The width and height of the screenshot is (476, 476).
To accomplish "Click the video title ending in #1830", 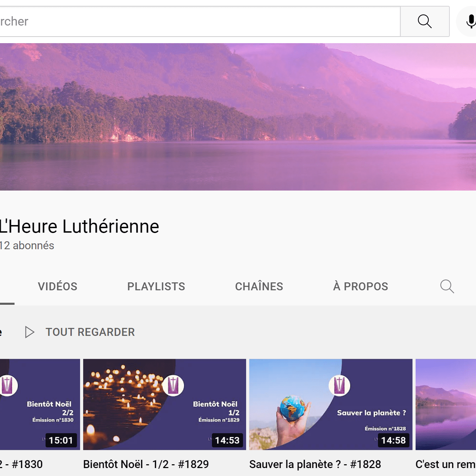I will (21, 464).
